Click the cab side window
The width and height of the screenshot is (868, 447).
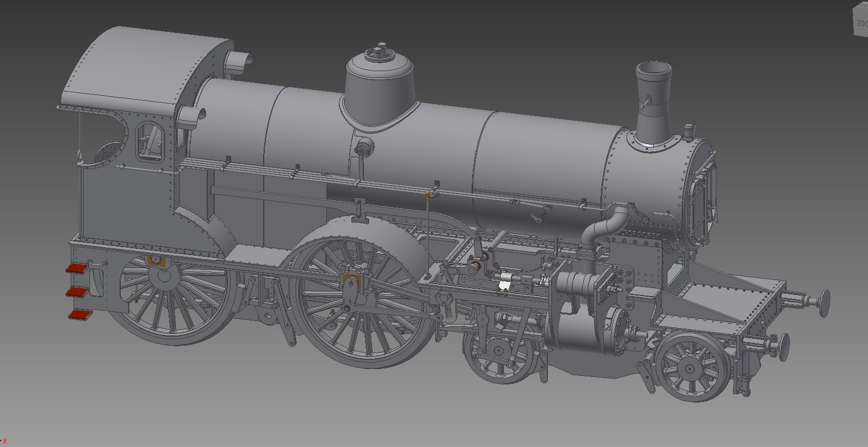tap(150, 142)
